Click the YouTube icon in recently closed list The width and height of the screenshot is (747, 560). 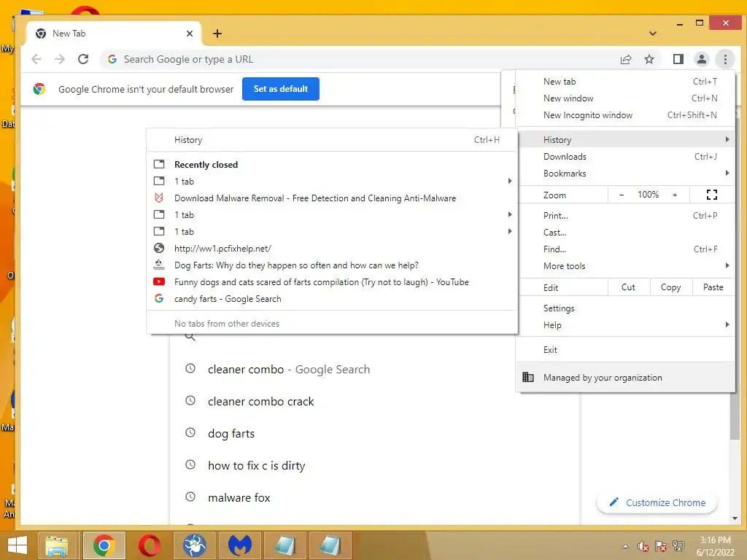pos(159,281)
